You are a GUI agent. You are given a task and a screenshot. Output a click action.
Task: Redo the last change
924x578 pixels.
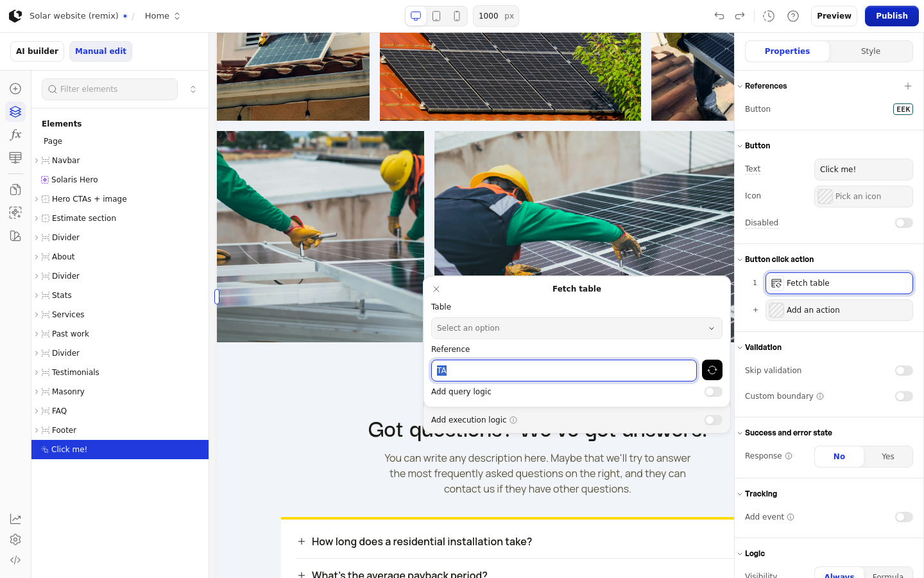click(x=740, y=16)
